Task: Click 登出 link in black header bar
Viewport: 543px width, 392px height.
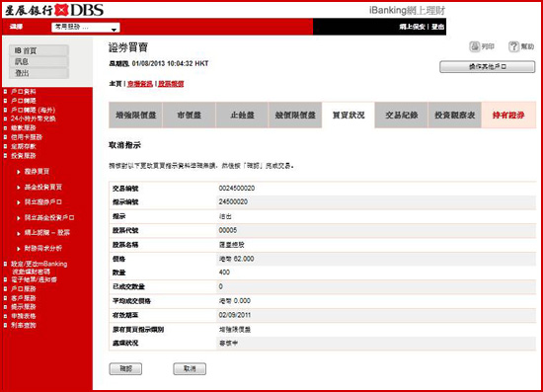Action: (437, 27)
